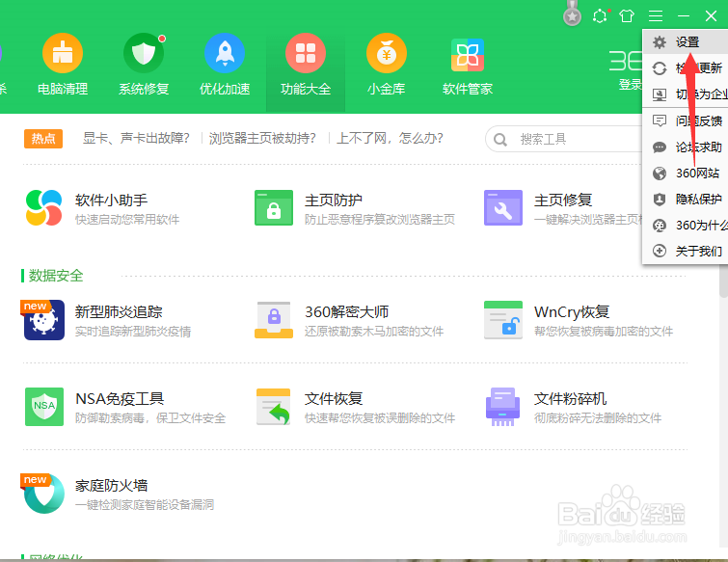Click the vertical scrollbar thumb
The height and width of the screenshot is (562, 728).
(x=723, y=282)
